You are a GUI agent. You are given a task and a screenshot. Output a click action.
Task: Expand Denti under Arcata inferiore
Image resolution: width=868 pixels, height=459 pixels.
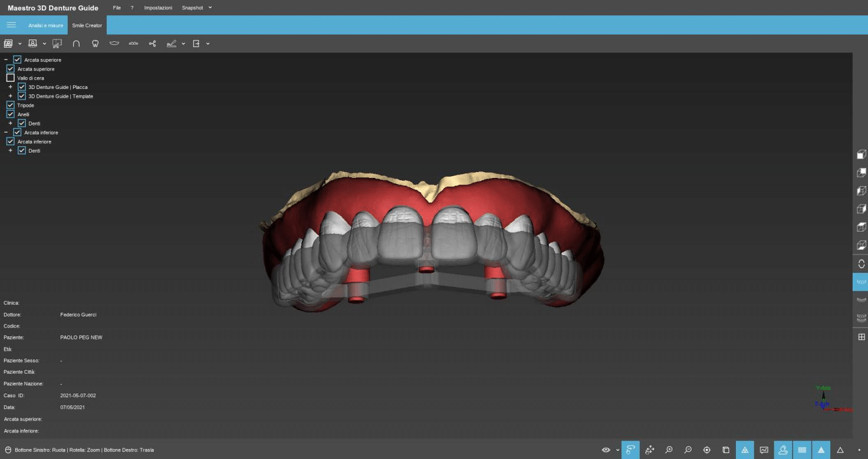10,151
